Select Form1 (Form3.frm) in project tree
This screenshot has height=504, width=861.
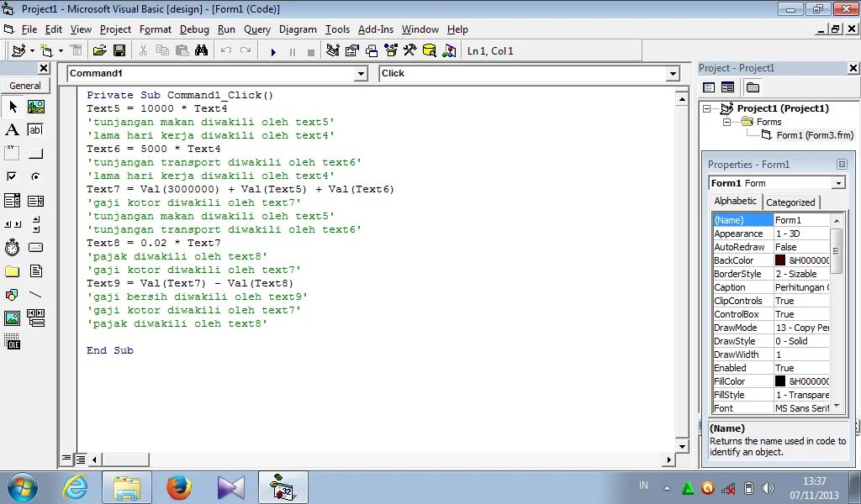click(815, 135)
